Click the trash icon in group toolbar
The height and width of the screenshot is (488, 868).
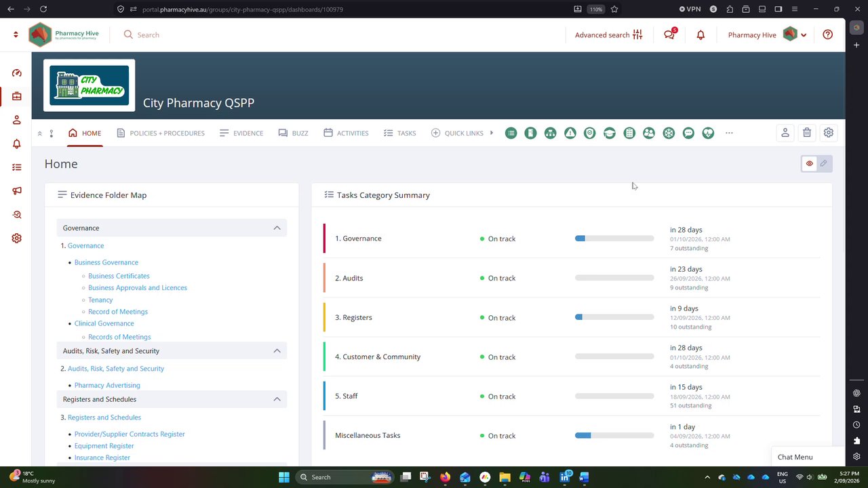click(807, 133)
